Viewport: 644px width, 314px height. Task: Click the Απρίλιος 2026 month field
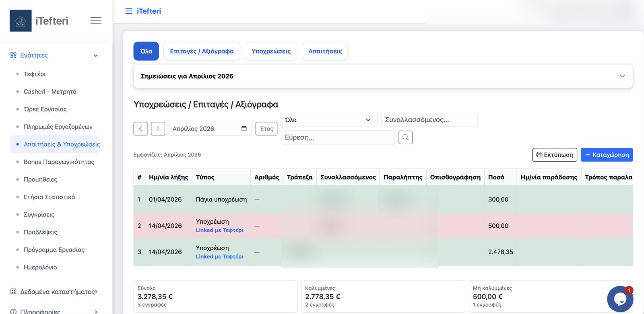point(210,129)
